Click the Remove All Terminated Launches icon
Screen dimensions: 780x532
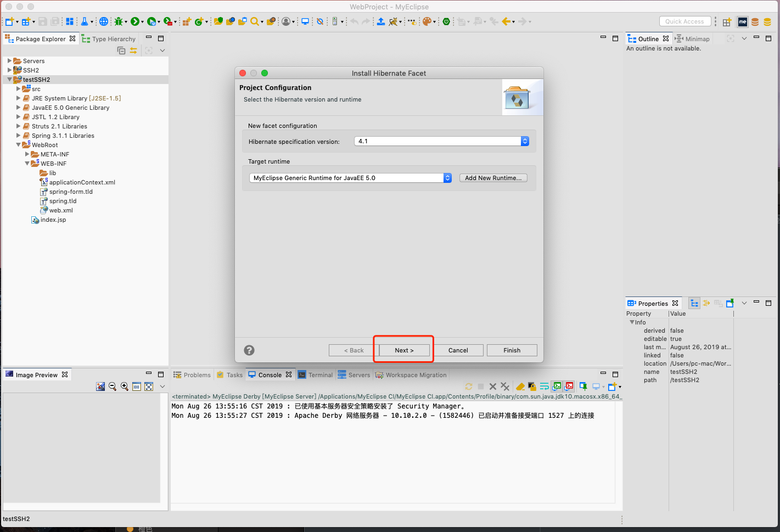point(505,387)
